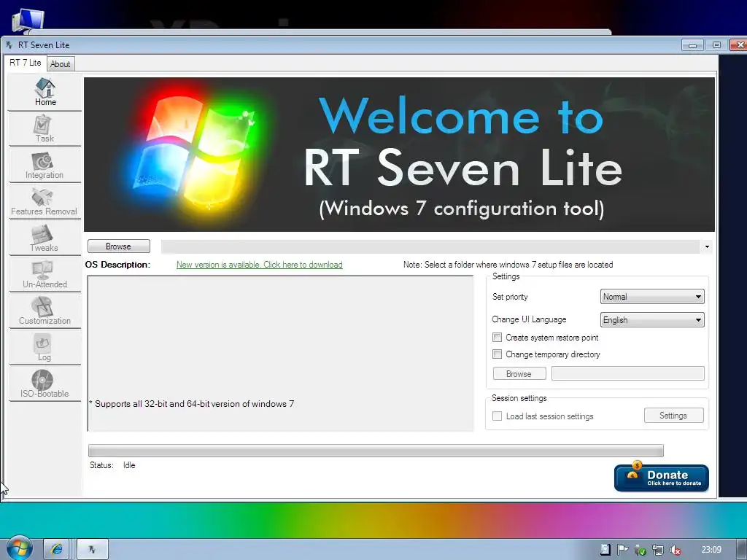Click the Idle status progress bar
This screenshot has height=560, width=747.
(376, 451)
